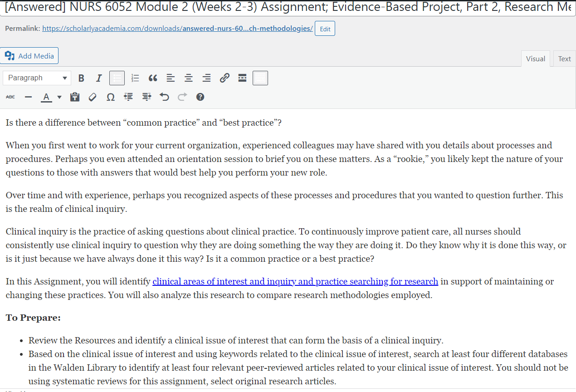
Task: Click the Add Media button
Action: [29, 56]
